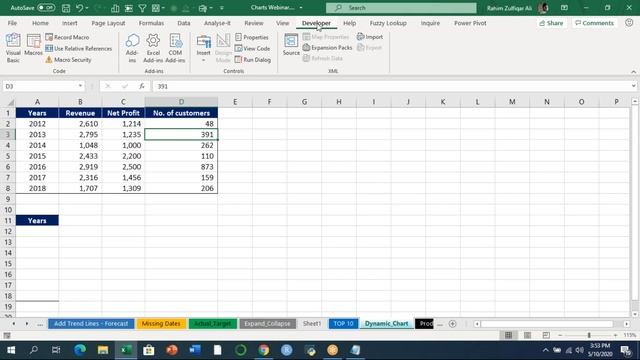Open control Properties
Viewport: 640px width, 360px height.
252,37
